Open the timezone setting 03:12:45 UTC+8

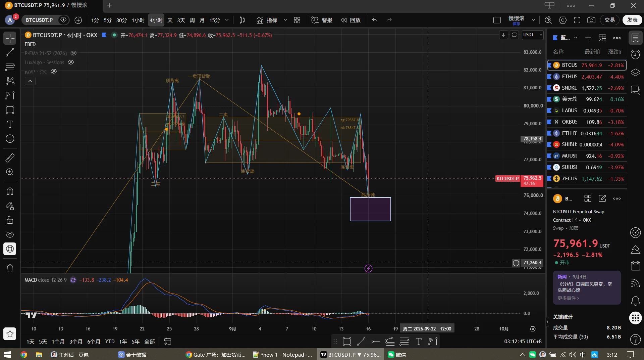(x=523, y=342)
